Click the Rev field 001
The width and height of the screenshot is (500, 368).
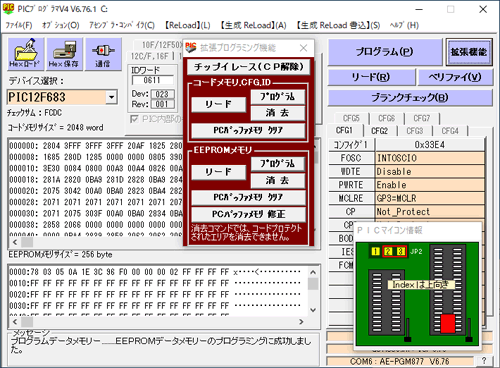point(162,104)
